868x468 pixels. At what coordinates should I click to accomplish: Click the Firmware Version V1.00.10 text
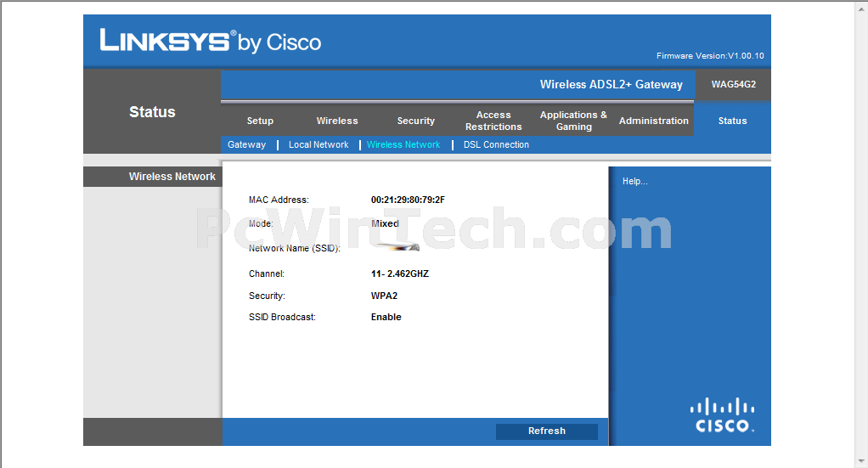click(x=710, y=56)
